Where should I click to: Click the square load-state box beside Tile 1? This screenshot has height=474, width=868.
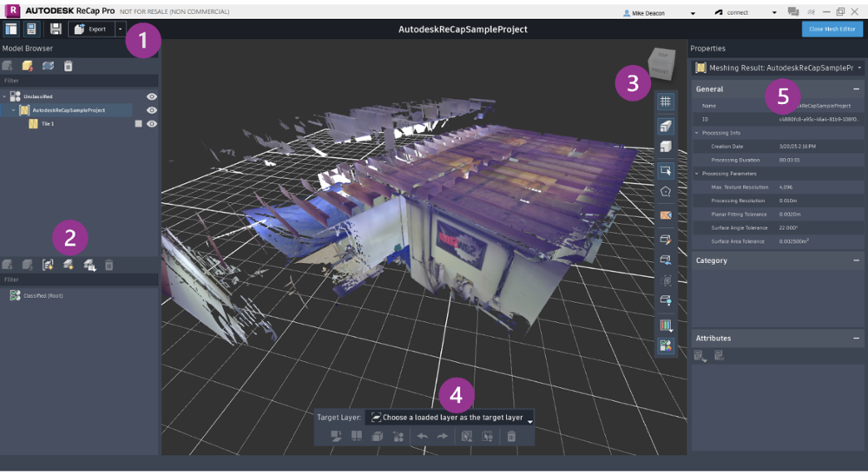(x=138, y=124)
